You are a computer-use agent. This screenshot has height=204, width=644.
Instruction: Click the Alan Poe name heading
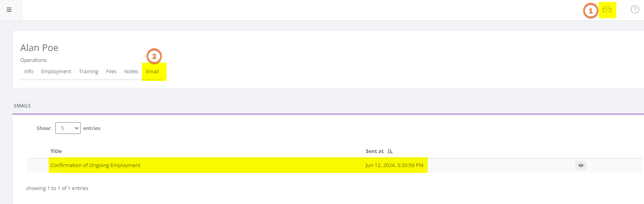39,47
